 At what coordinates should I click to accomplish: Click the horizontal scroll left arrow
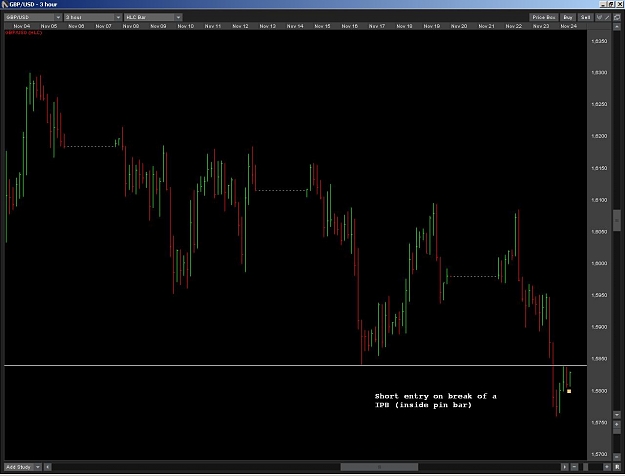coord(47,467)
